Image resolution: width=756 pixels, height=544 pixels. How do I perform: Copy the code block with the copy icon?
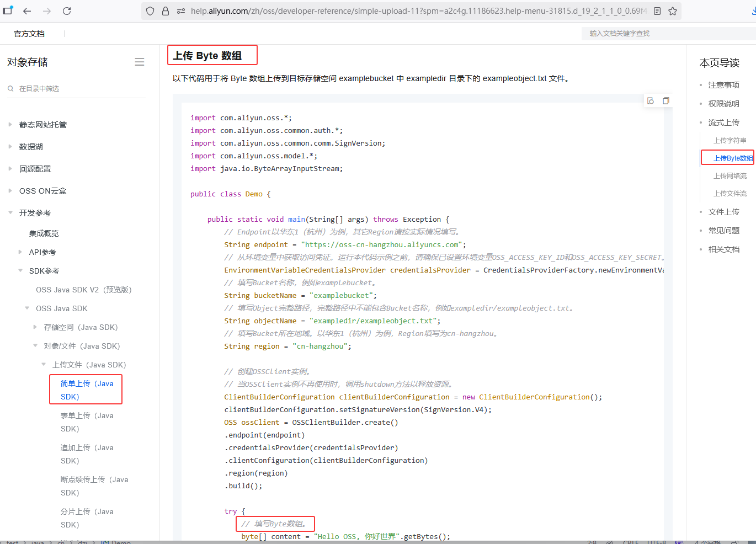666,101
